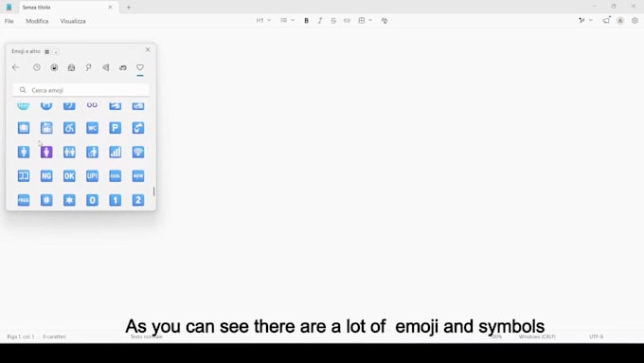The height and width of the screenshot is (363, 644).
Task: Switch to celebrations and objects emoji category
Action: (x=89, y=67)
